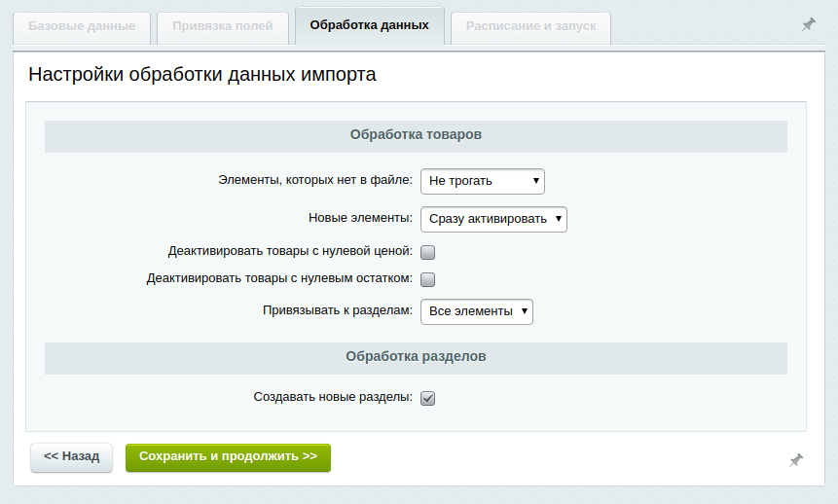Enable deactivating products with zero stock
This screenshot has height=504, width=838.
(x=427, y=279)
